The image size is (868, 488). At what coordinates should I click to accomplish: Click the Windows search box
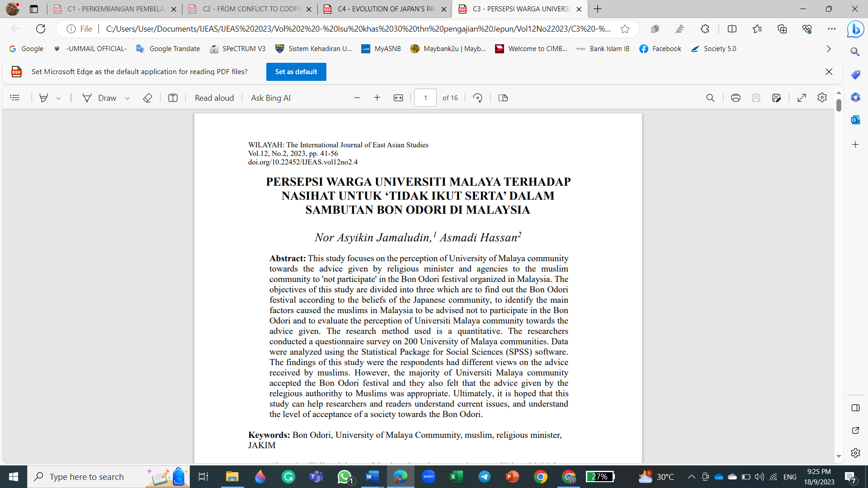pos(108,477)
